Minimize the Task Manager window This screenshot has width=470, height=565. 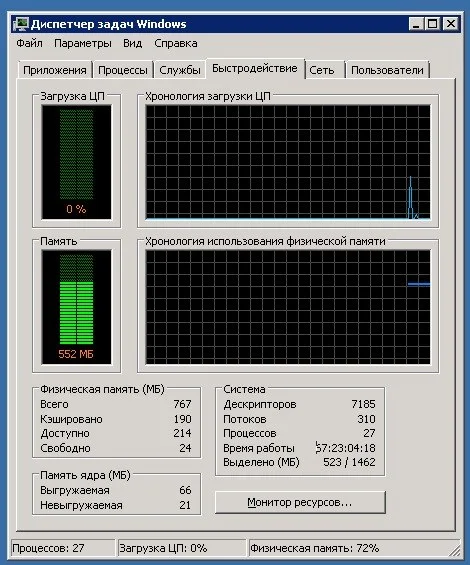[416, 24]
